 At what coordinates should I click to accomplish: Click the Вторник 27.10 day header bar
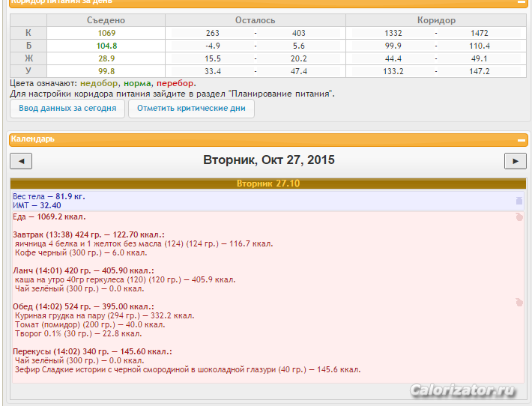(267, 184)
